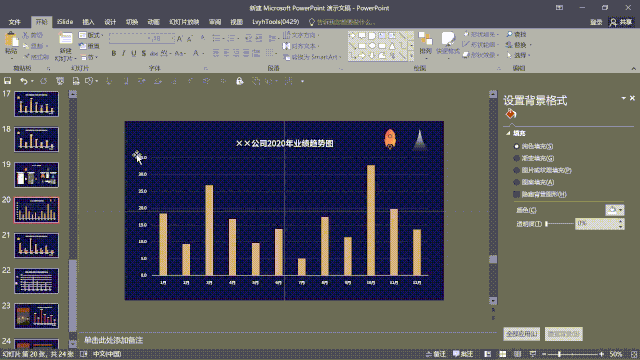640x360 pixels.
Task: Click the Paste clipboard icon
Action: (x=11, y=40)
